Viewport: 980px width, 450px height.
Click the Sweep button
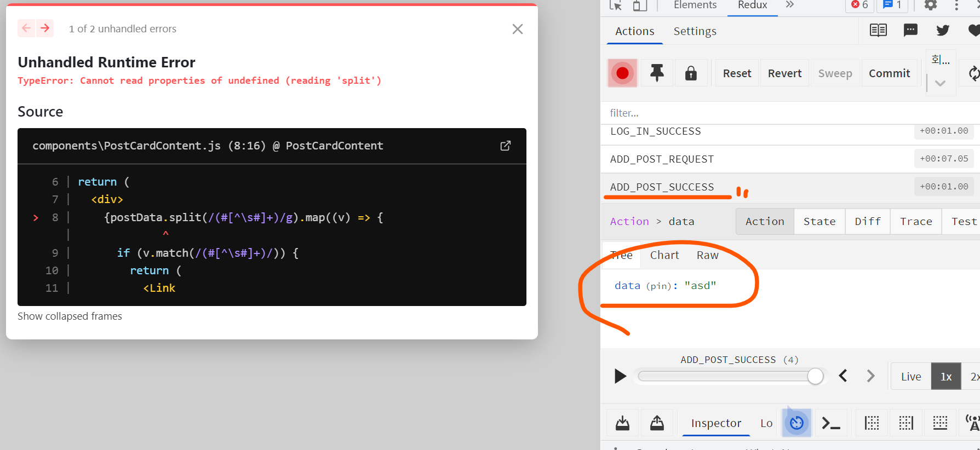tap(835, 73)
